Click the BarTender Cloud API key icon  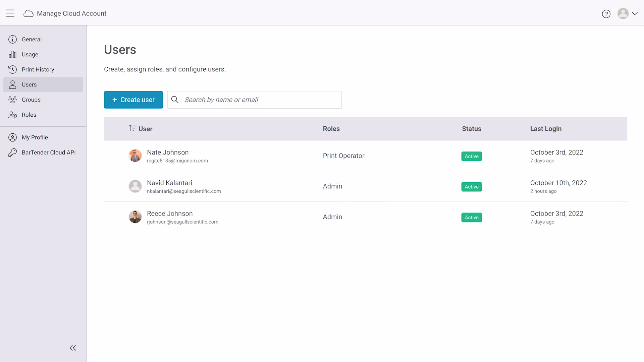tap(12, 153)
